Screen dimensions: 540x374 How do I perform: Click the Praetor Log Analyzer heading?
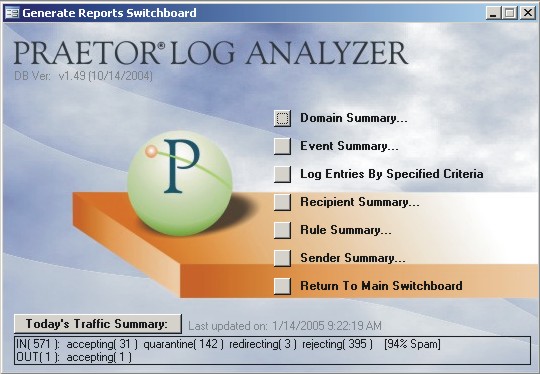tap(211, 53)
